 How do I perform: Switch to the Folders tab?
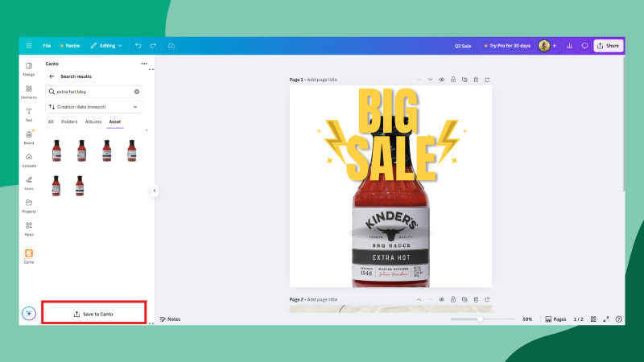(x=69, y=121)
